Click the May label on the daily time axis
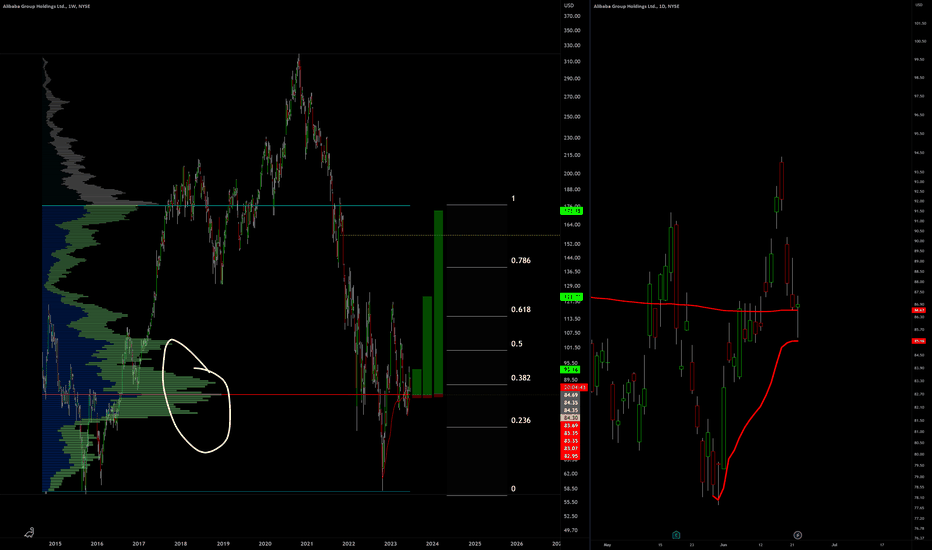This screenshot has width=932, height=550. [x=607, y=544]
